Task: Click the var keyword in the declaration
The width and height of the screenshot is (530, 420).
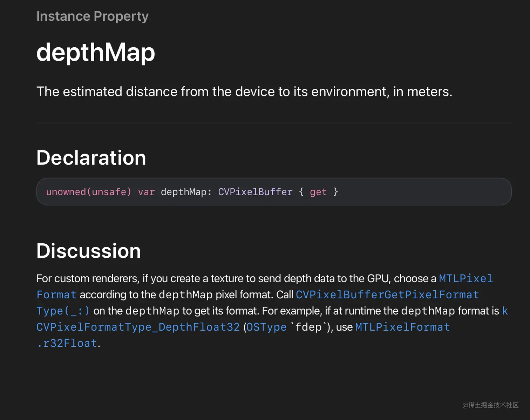Action: (x=146, y=192)
